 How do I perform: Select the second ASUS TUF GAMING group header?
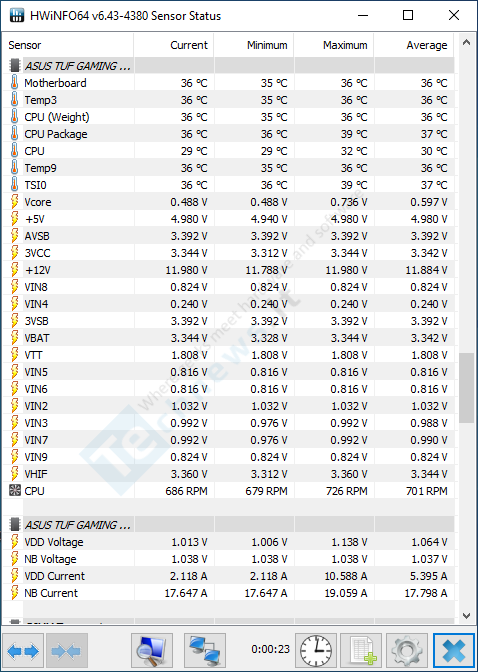230,525
